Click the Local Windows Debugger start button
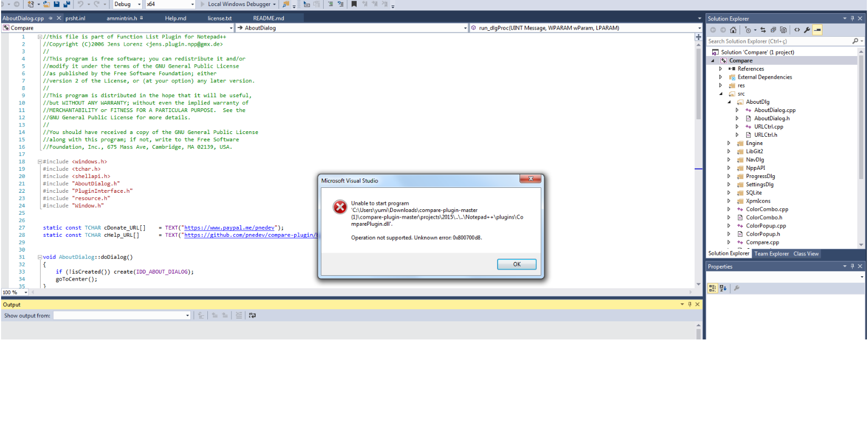The image size is (868, 446). coord(237,4)
